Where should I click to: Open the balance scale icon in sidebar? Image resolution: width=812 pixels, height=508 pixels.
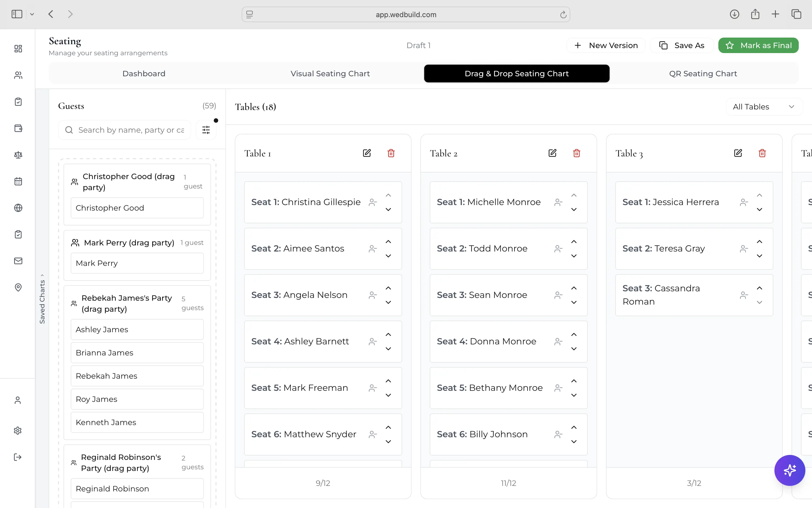[x=18, y=155]
